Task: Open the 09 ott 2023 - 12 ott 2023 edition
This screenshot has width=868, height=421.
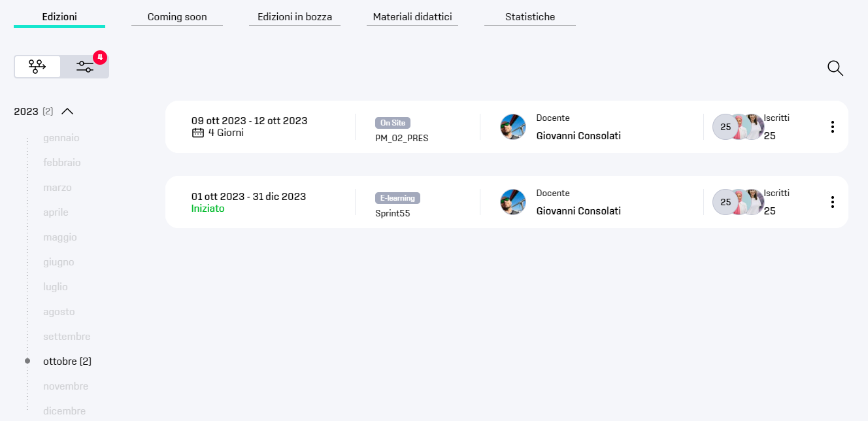Action: pyautogui.click(x=507, y=127)
